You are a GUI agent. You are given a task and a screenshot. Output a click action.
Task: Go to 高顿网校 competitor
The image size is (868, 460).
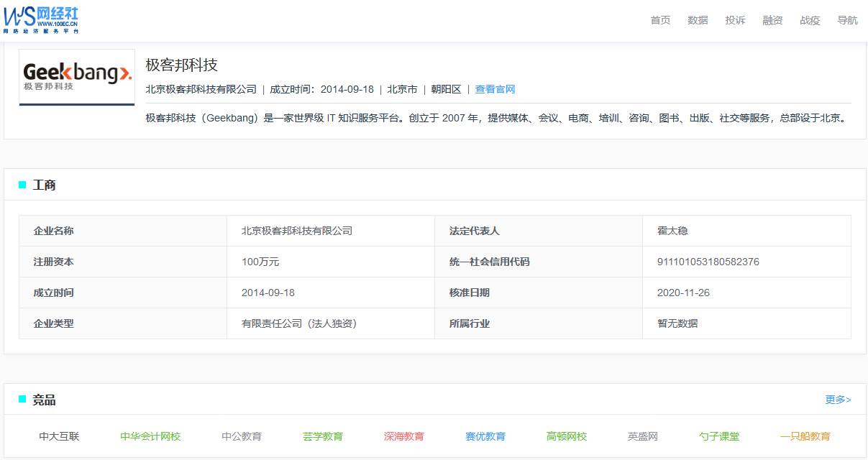pos(567,436)
